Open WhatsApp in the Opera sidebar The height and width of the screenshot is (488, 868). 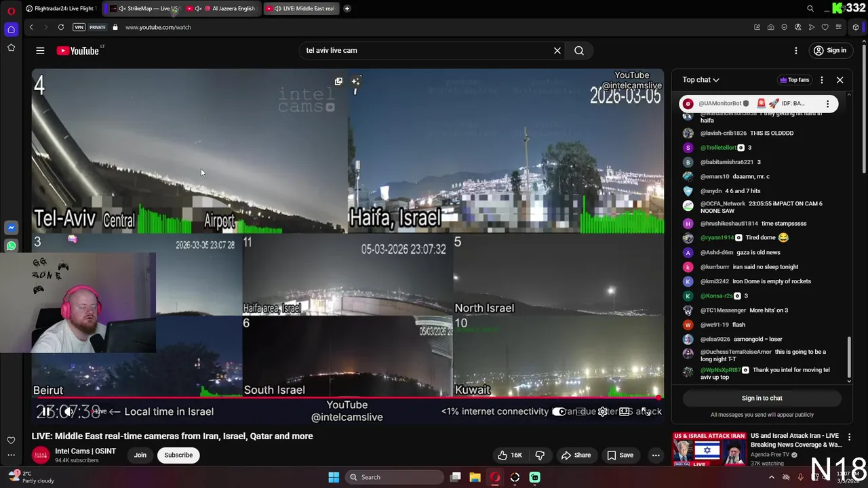[x=11, y=246]
